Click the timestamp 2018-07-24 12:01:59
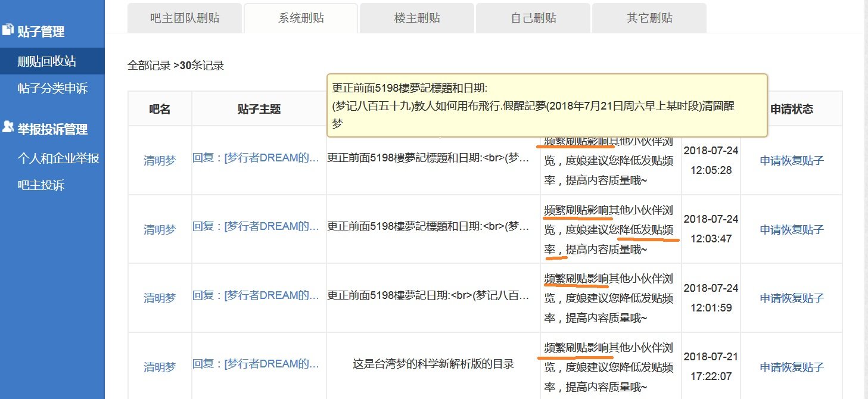 (x=711, y=298)
